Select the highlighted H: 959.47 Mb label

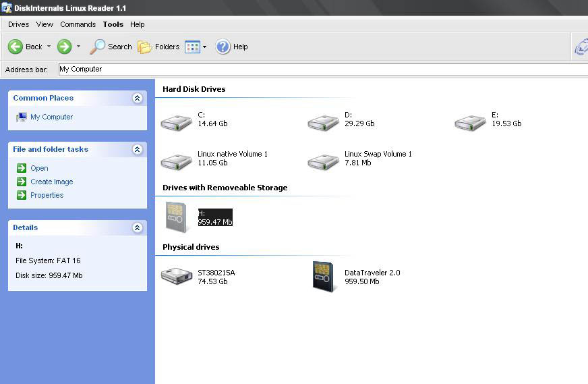[215, 217]
